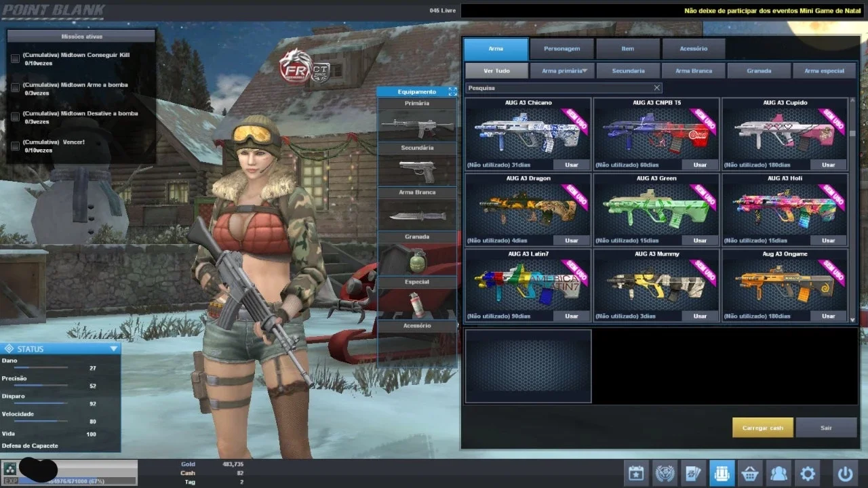Select the AUG A3 CNPB T5 weapon image

656,133
